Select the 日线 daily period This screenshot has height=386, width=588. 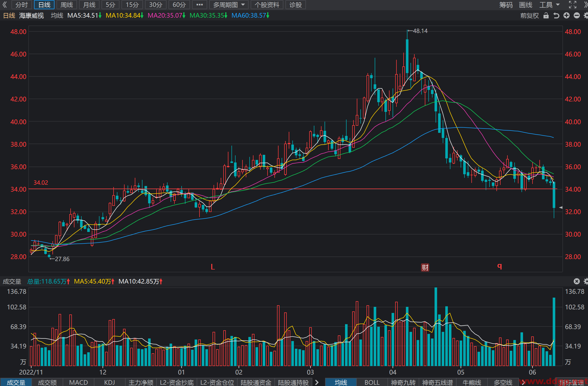pyautogui.click(x=44, y=5)
